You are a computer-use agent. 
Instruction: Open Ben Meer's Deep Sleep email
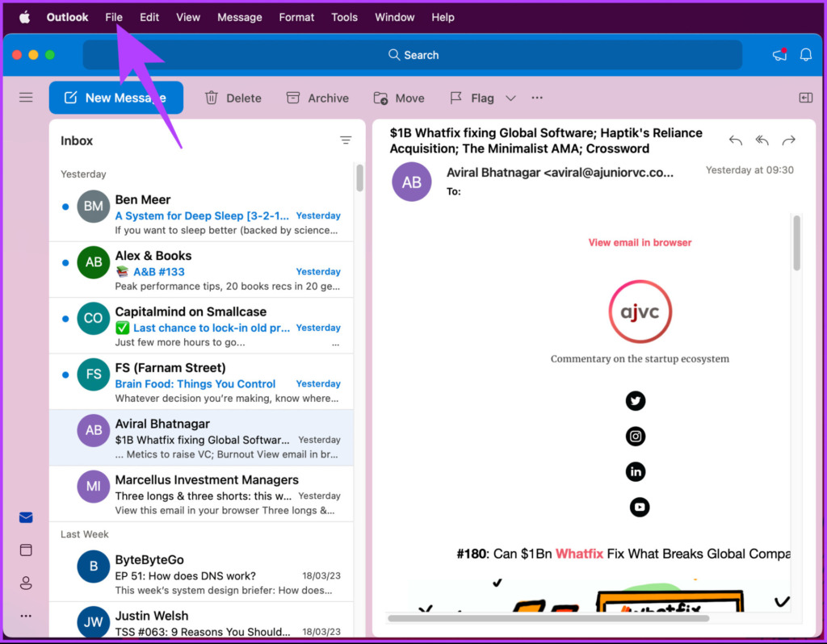coord(201,214)
